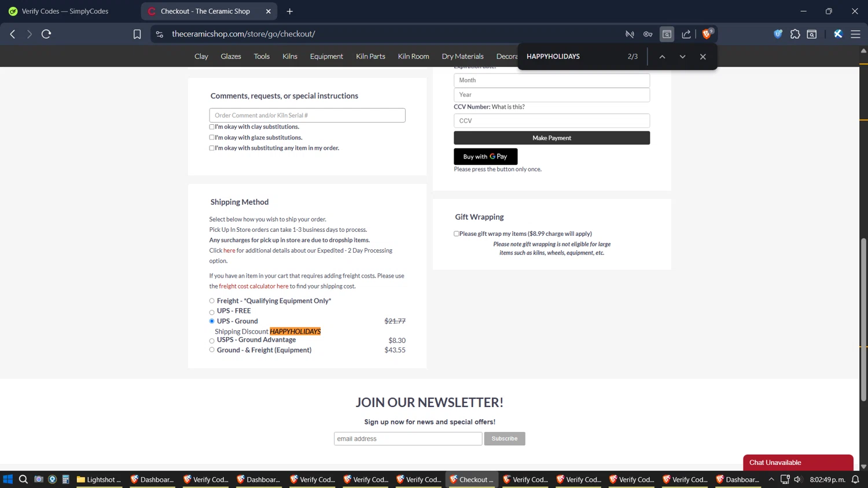Image resolution: width=868 pixels, height=488 pixels.
Task: Share this page via share icon
Action: point(686,34)
